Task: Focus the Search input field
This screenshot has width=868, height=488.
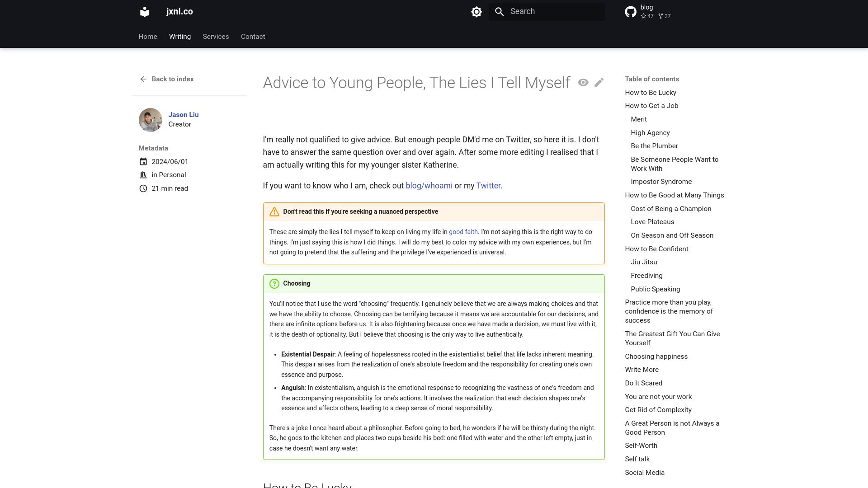Action: click(x=547, y=12)
